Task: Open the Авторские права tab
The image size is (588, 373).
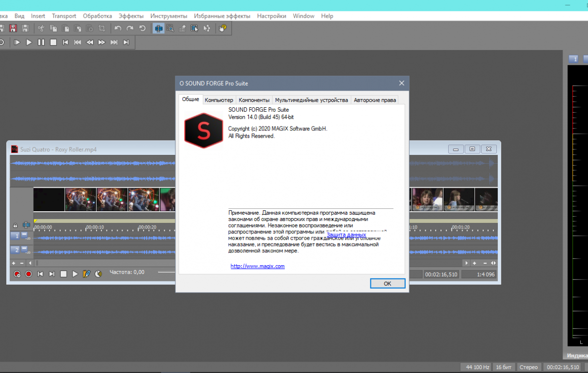Action: point(375,100)
